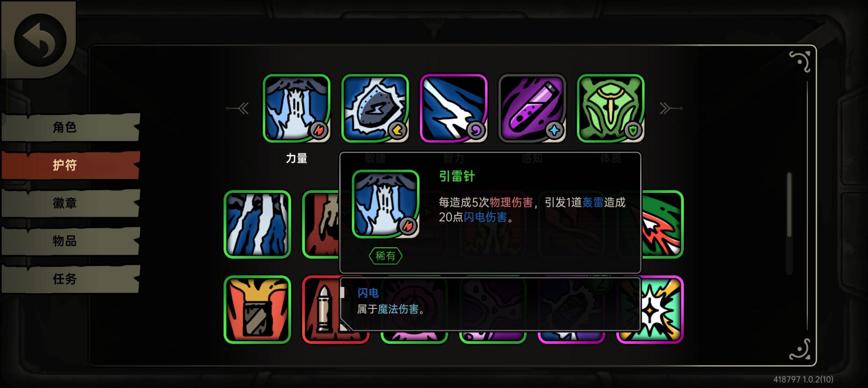Choose the orange torch amulet in inventory
Screen dimensions: 868x388
click(257, 309)
